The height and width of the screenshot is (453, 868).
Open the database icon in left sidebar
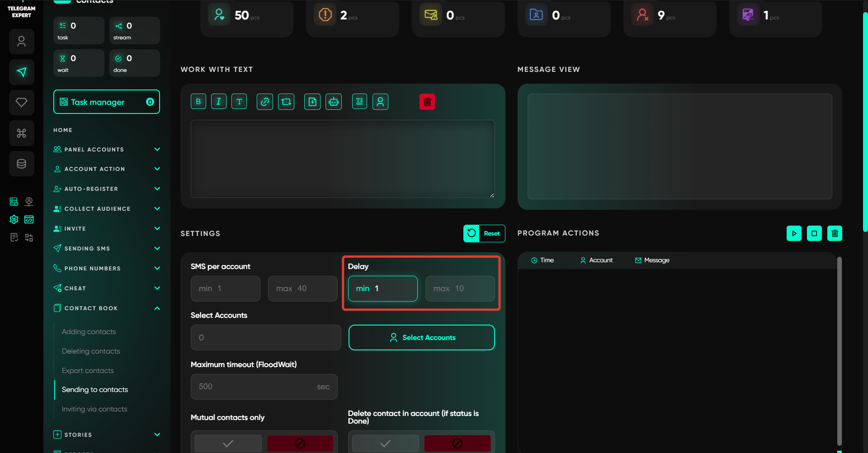pos(21,164)
